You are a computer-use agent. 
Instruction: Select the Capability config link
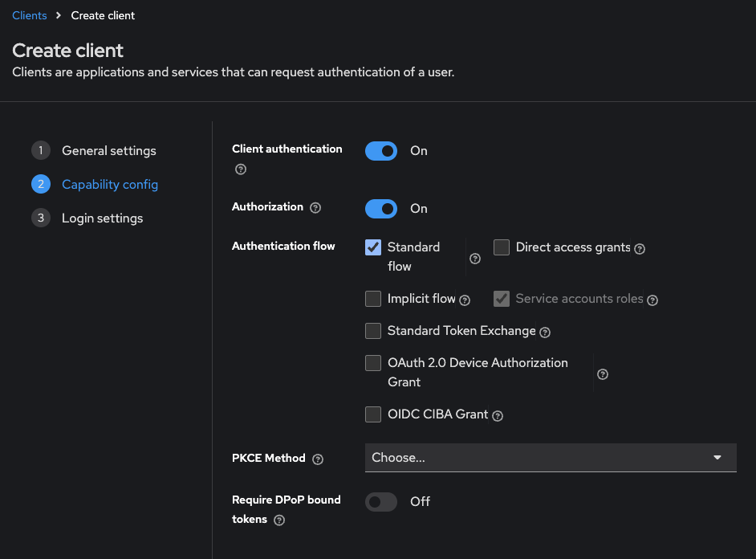pyautogui.click(x=110, y=184)
